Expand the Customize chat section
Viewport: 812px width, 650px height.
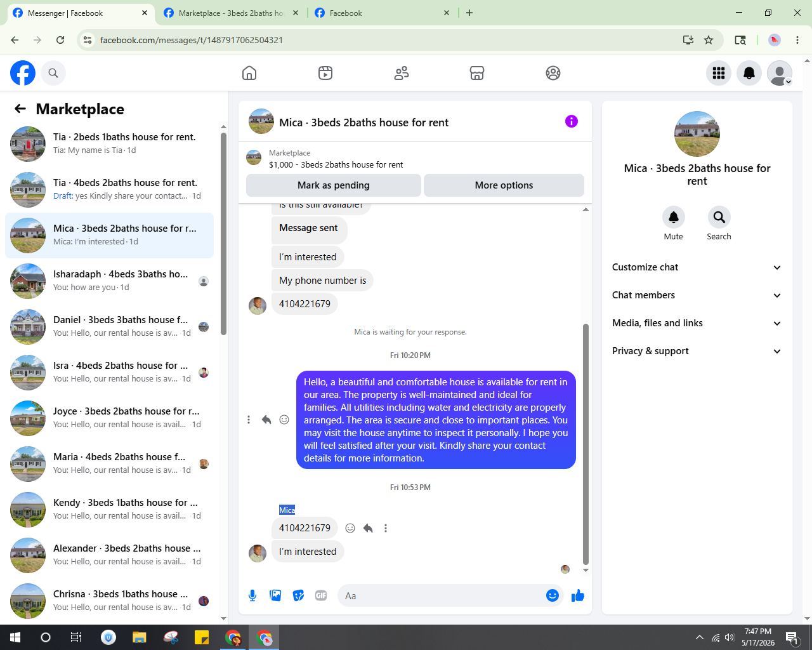697,267
